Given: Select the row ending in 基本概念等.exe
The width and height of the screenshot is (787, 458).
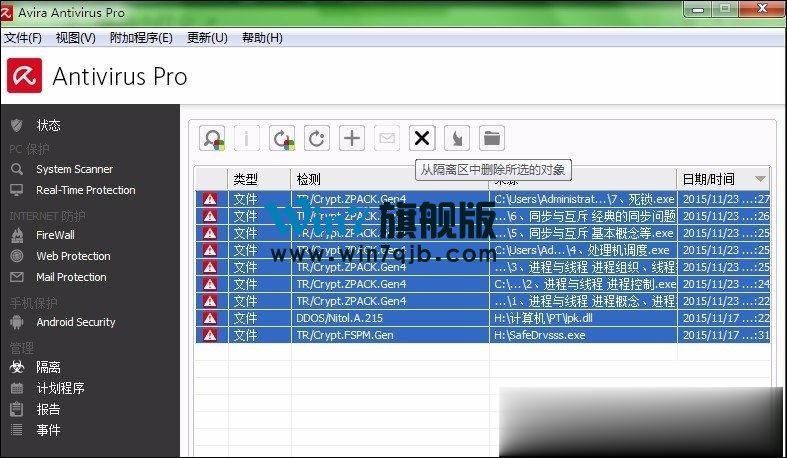Looking at the screenshot, I should click(483, 233).
